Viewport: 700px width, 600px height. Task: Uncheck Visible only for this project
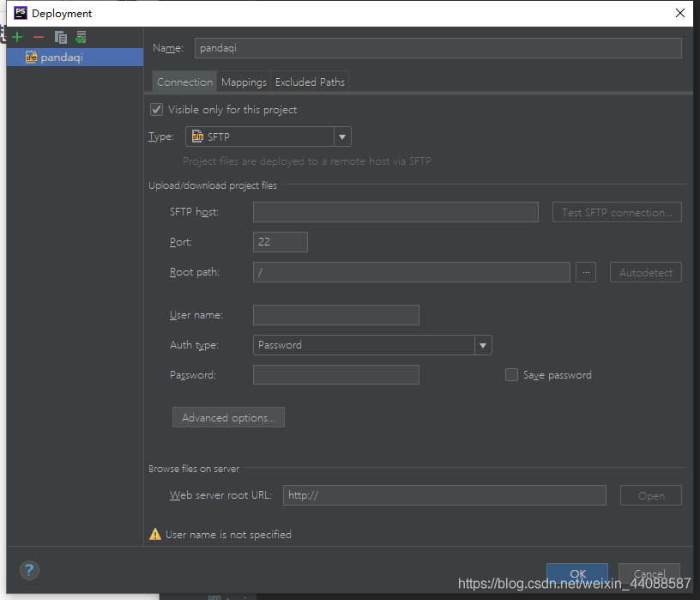point(156,110)
